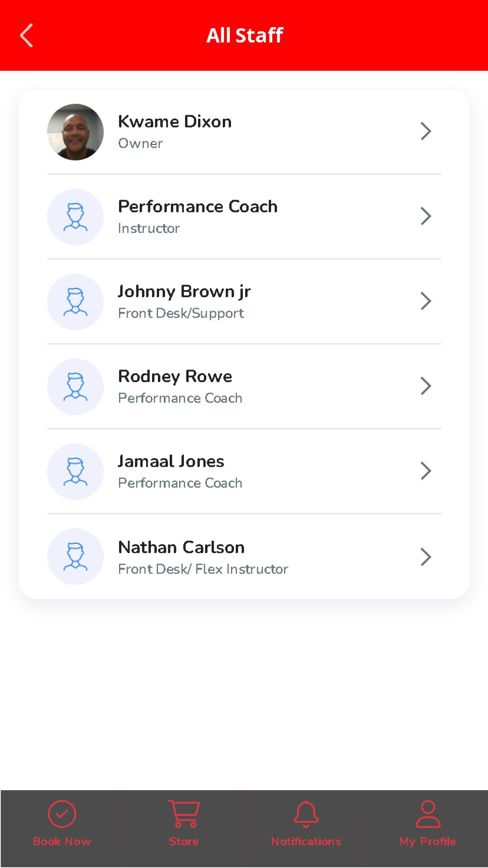Expand Kwame Dixon entry with chevron
Viewport: 488px width, 868px height.
click(x=426, y=131)
